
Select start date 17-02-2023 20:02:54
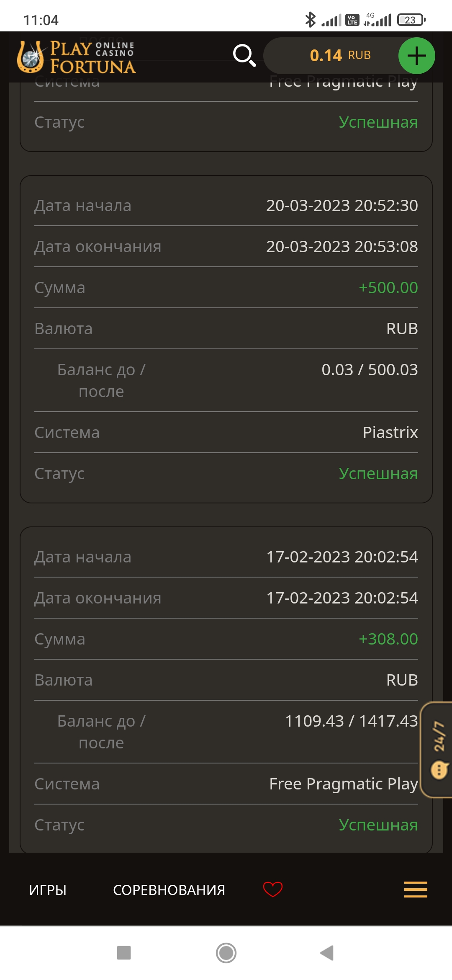click(x=342, y=557)
